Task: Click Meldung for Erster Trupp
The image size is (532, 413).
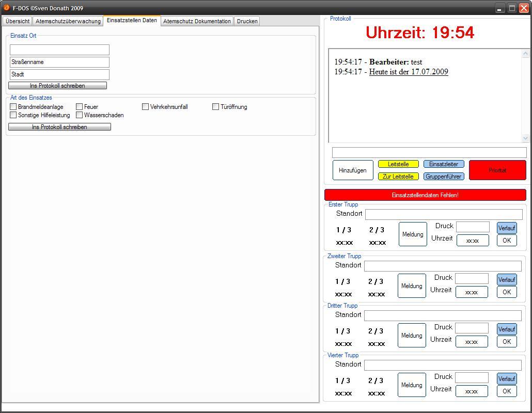Action: click(413, 234)
